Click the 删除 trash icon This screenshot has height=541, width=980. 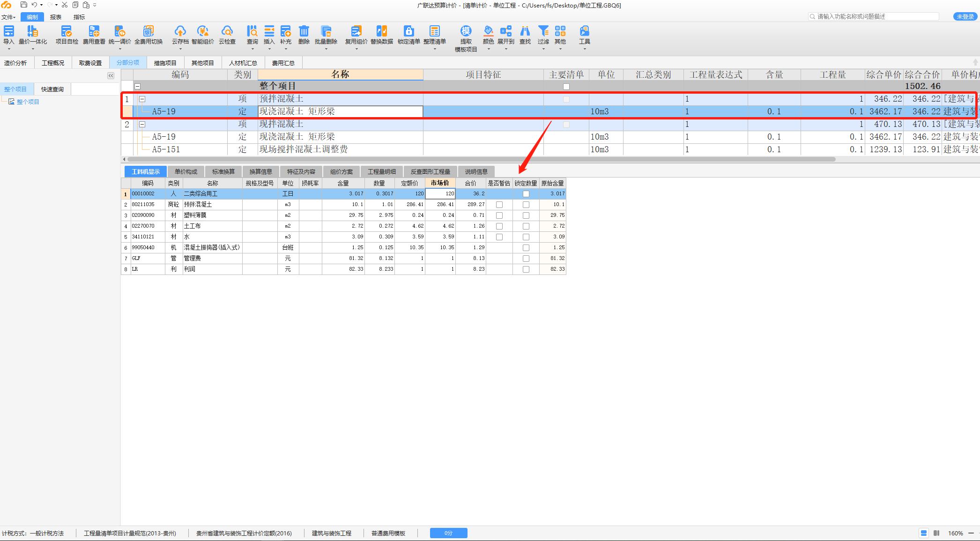point(304,31)
